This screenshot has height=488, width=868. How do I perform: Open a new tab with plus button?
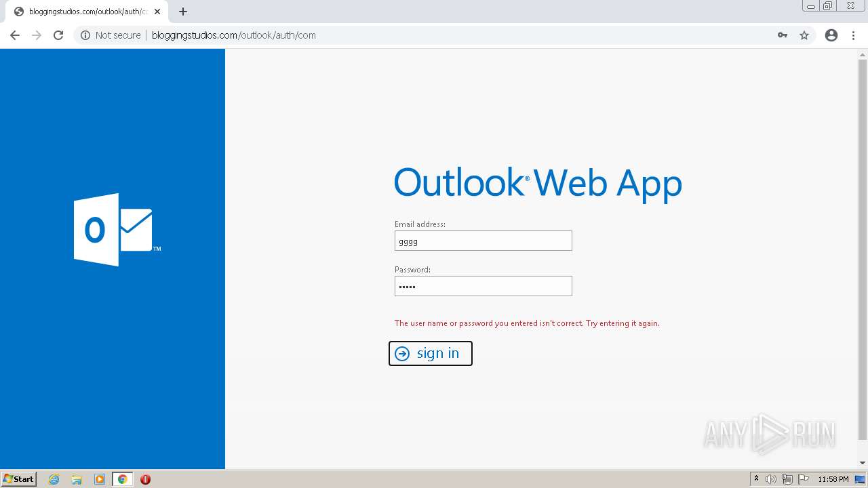tap(183, 12)
